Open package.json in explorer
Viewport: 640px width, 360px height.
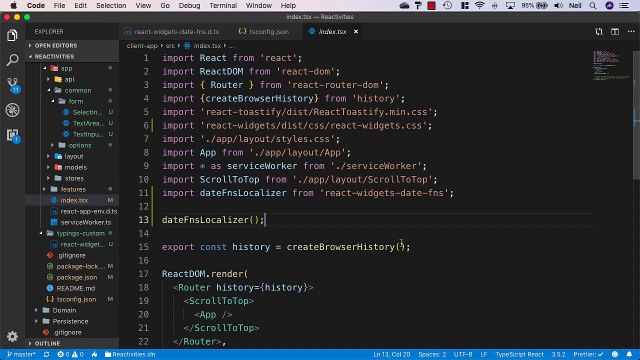pyautogui.click(x=72, y=277)
